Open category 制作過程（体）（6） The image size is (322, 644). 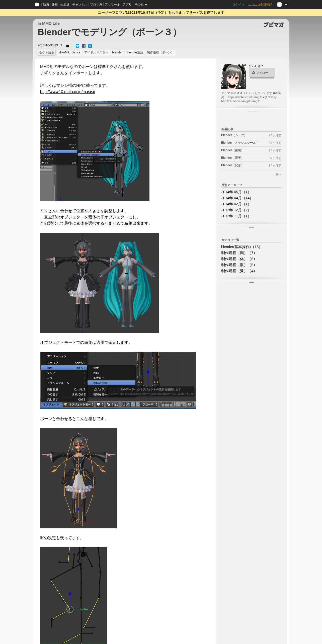tap(239, 259)
